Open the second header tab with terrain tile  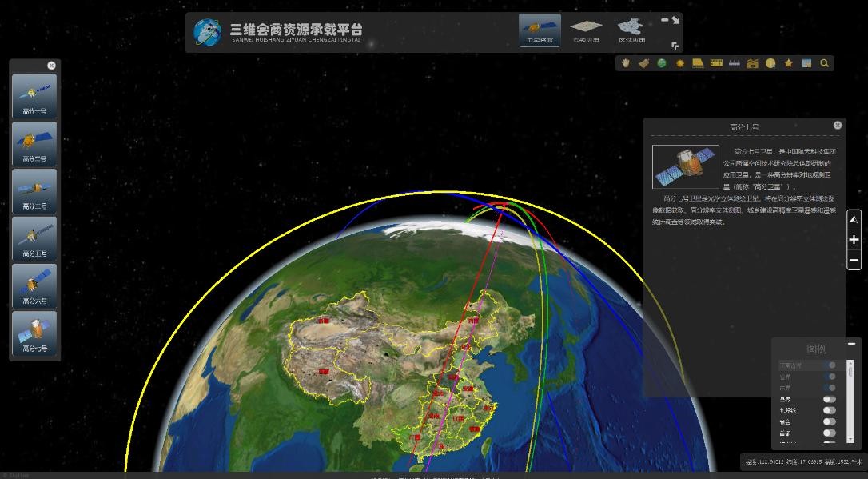(586, 30)
